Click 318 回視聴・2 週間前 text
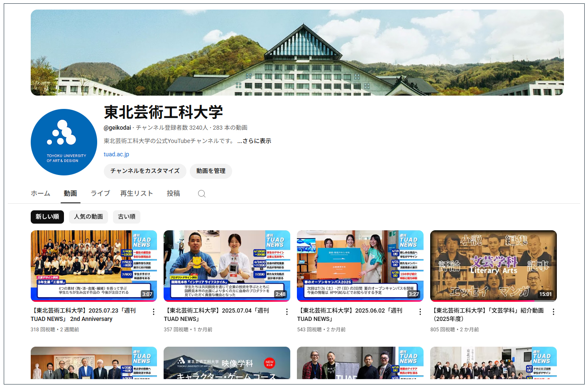The width and height of the screenshot is (588, 387). click(x=55, y=330)
